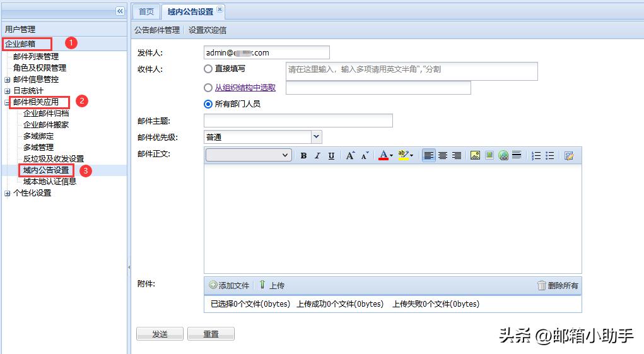Switch to the 首页 tab
644x354 pixels.
[x=146, y=11]
